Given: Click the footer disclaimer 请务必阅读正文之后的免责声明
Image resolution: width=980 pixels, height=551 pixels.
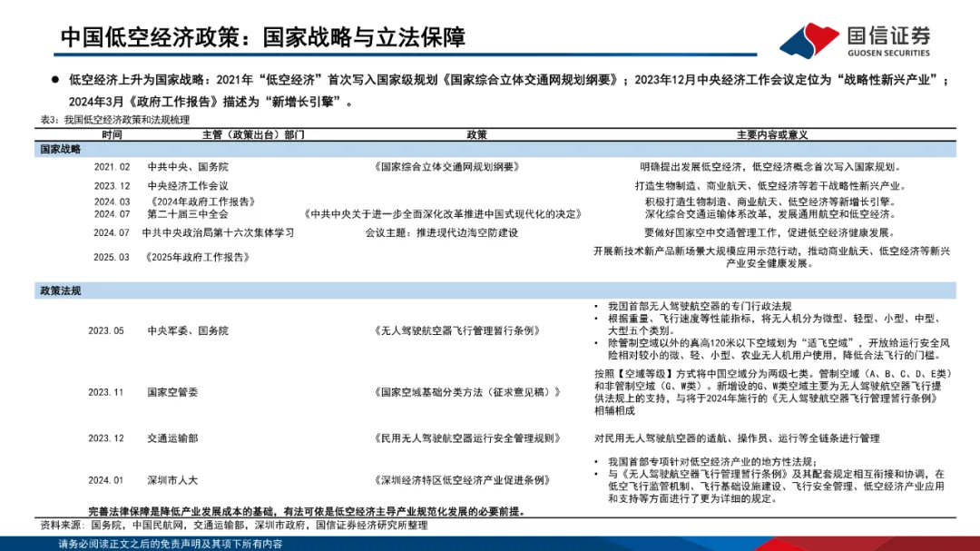Looking at the screenshot, I should click(171, 544).
